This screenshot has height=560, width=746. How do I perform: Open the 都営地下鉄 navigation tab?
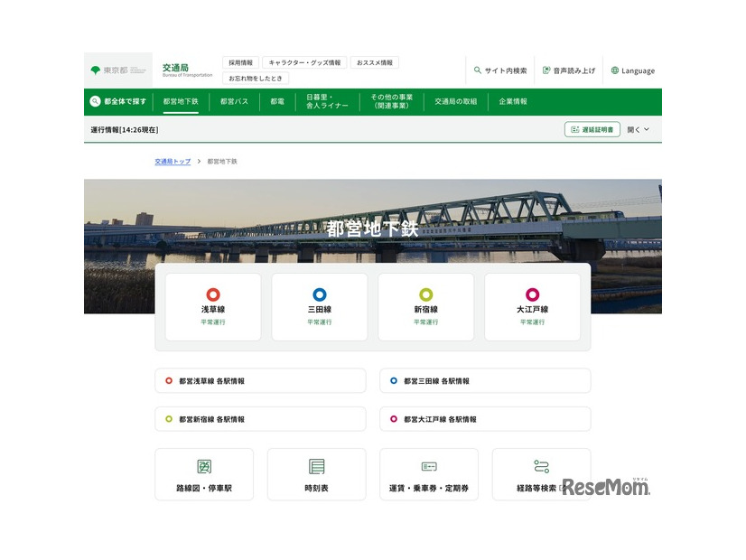[181, 101]
